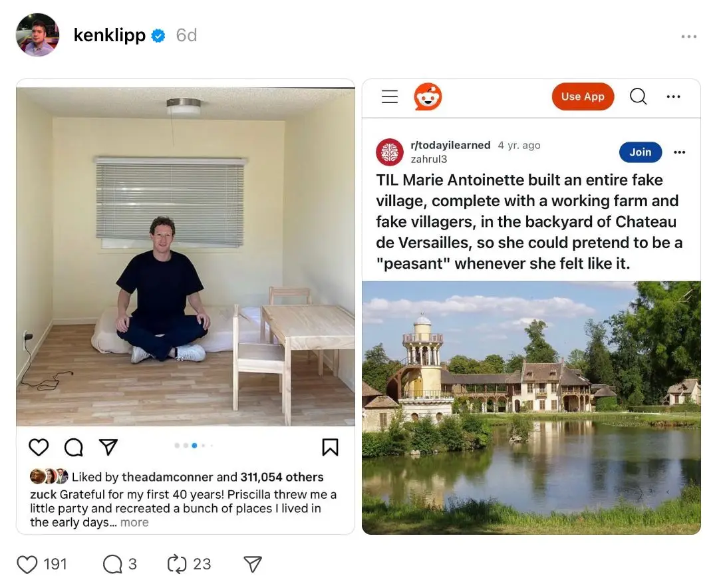The height and width of the screenshot is (588, 721).
Task: Open replies with the comment icon showing 3
Action: pyautogui.click(x=112, y=565)
